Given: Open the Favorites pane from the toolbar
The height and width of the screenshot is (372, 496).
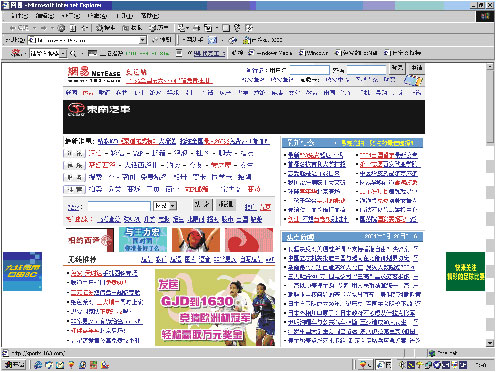Looking at the screenshot, I should tap(132, 28).
